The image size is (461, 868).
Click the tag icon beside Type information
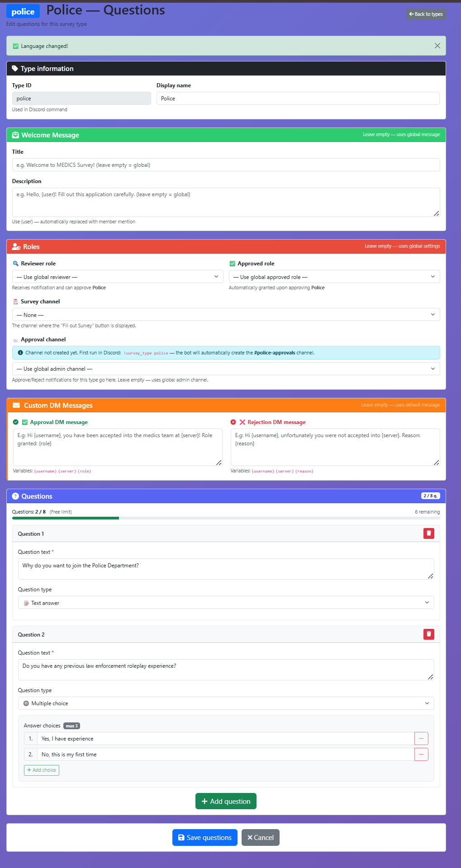pos(15,69)
